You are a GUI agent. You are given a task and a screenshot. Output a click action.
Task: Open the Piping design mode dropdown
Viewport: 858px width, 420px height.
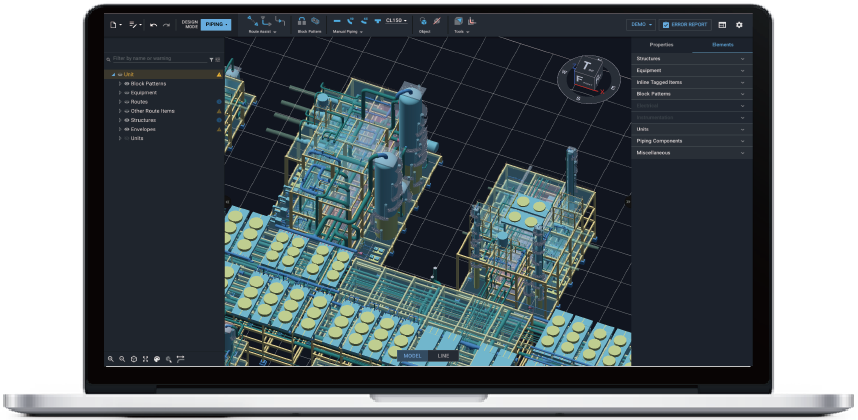[216, 23]
